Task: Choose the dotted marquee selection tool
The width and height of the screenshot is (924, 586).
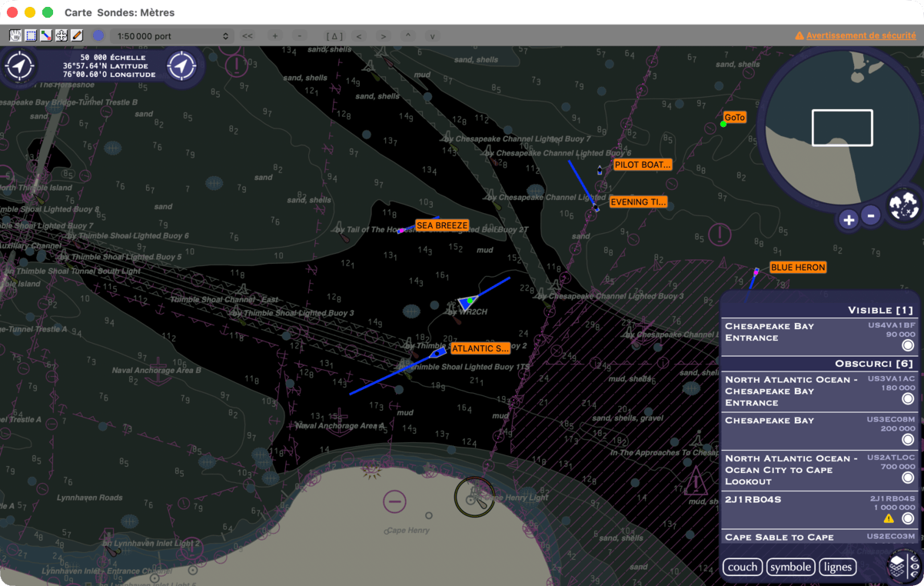Action: click(31, 35)
